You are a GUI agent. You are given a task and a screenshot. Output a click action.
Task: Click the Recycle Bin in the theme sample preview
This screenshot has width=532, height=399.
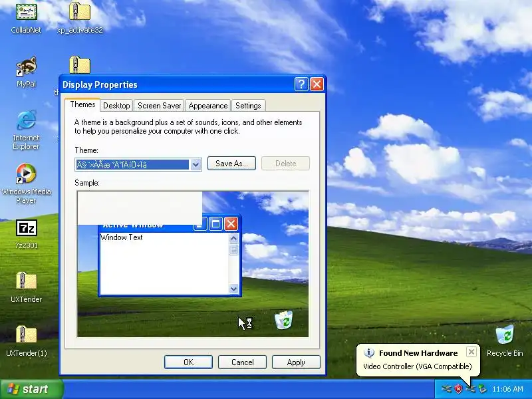[284, 320]
